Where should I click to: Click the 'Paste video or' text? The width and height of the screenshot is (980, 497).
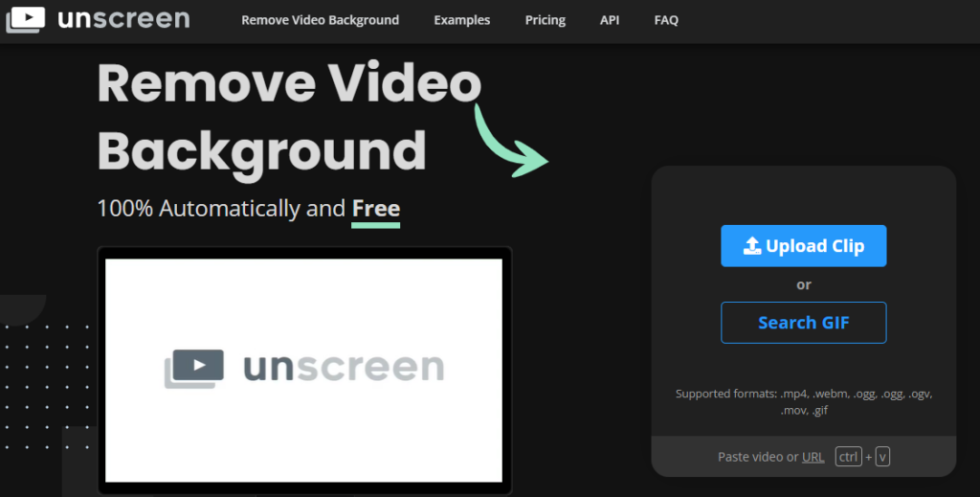click(x=758, y=457)
